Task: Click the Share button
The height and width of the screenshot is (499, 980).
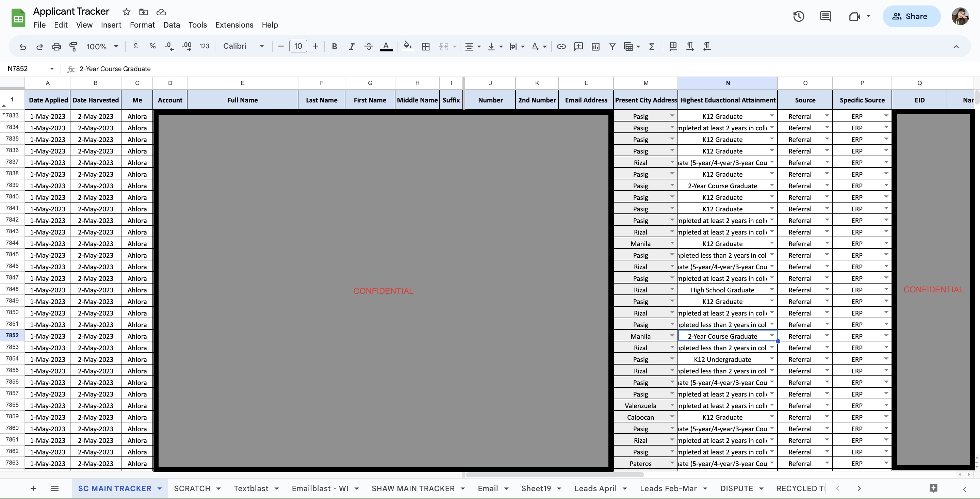Action: (x=911, y=16)
